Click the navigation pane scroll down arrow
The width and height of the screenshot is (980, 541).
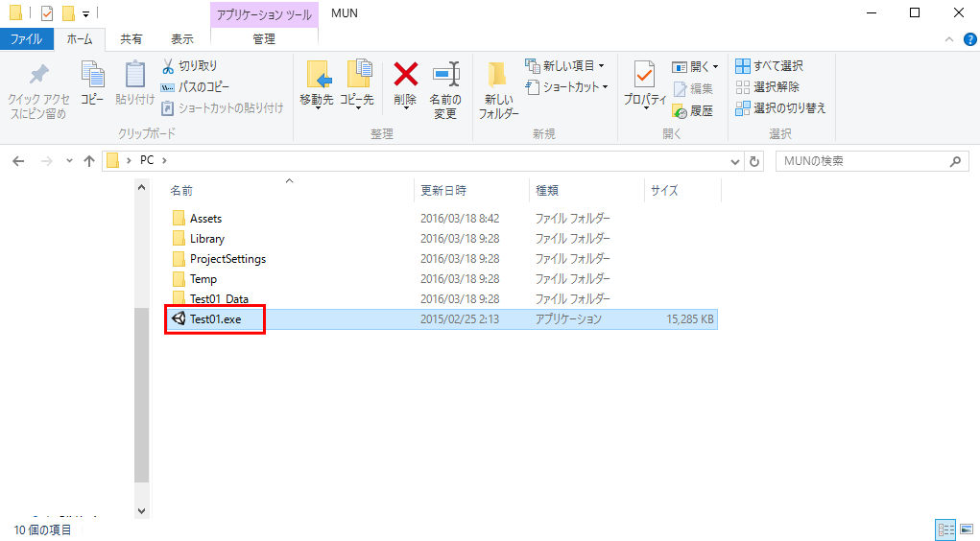pos(142,511)
